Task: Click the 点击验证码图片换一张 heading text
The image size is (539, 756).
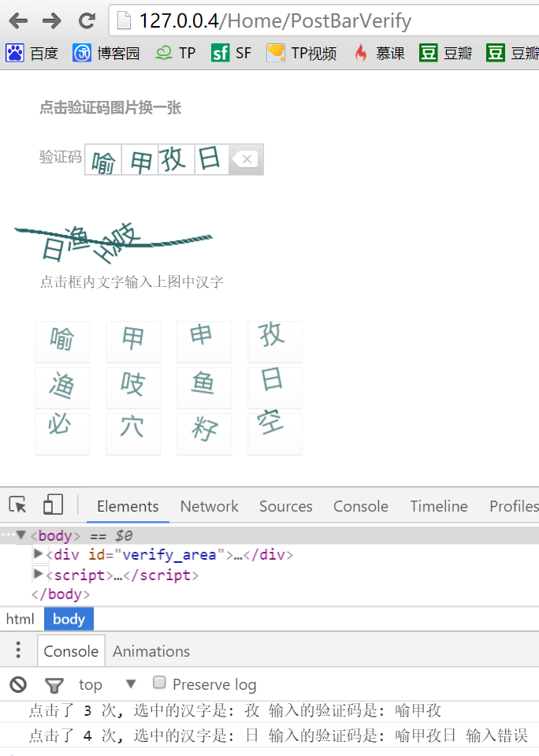Action: [110, 107]
